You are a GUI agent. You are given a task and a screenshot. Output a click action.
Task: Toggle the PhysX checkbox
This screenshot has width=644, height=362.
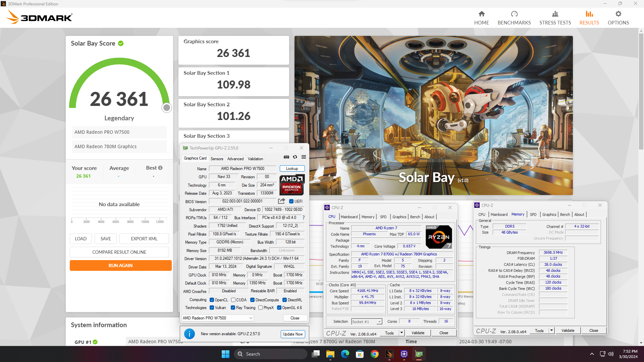click(260, 308)
